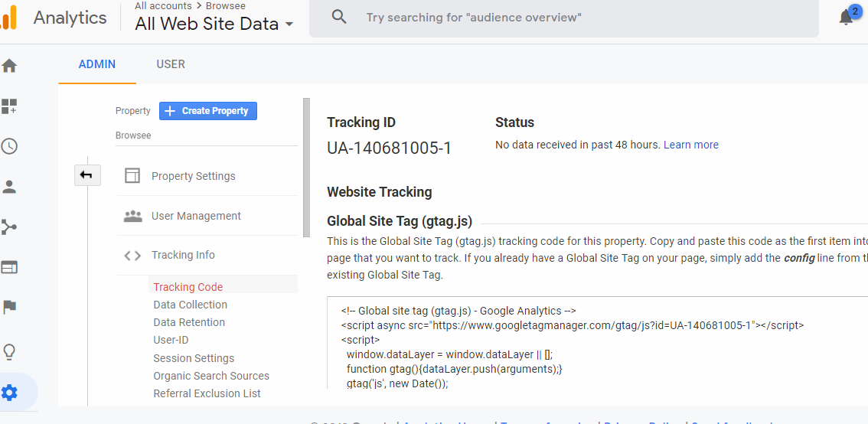The width and height of the screenshot is (868, 424).
Task: Select Tracking Code in the menu
Action: point(188,287)
